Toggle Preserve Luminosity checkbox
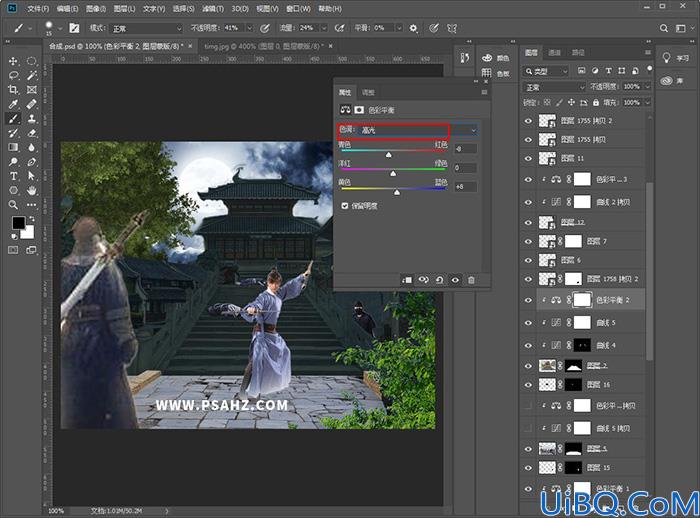This screenshot has height=518, width=700. tap(345, 206)
